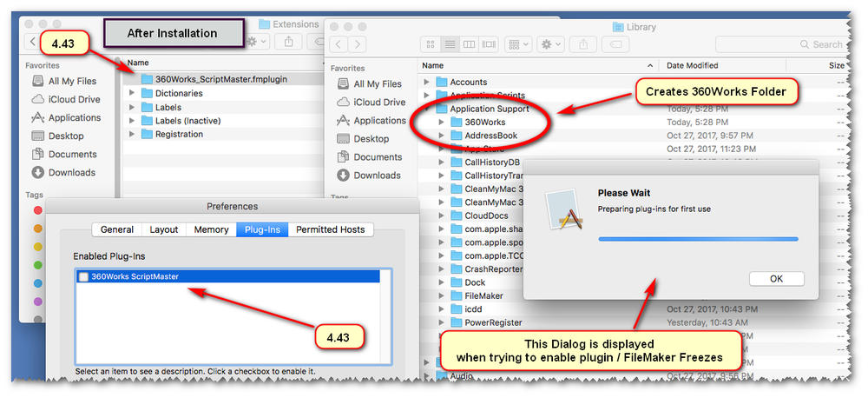Go back in the Extensions Finder window
Screen dimensions: 868x398
pyautogui.click(x=33, y=42)
